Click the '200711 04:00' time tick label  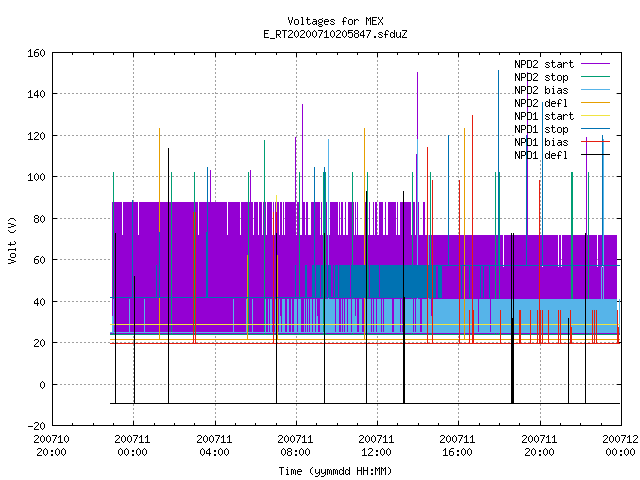[x=214, y=445]
